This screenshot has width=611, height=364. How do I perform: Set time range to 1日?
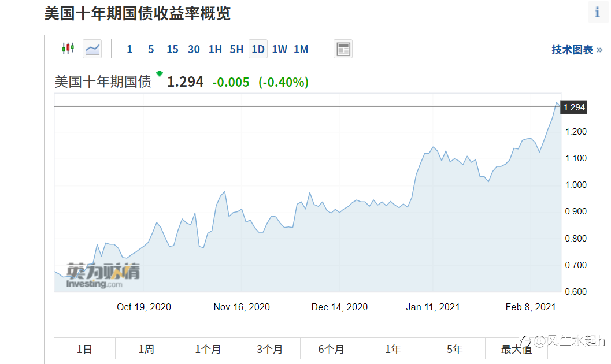(84, 349)
